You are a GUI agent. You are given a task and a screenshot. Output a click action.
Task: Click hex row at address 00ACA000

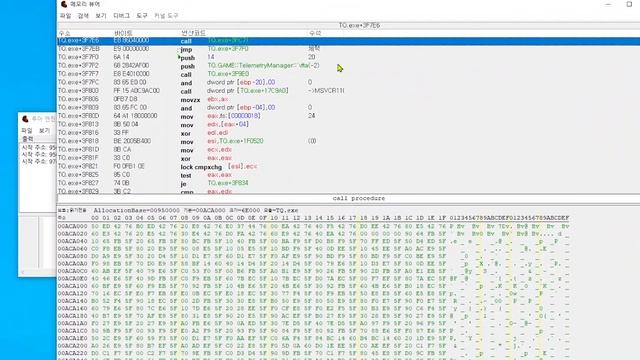click(313, 226)
